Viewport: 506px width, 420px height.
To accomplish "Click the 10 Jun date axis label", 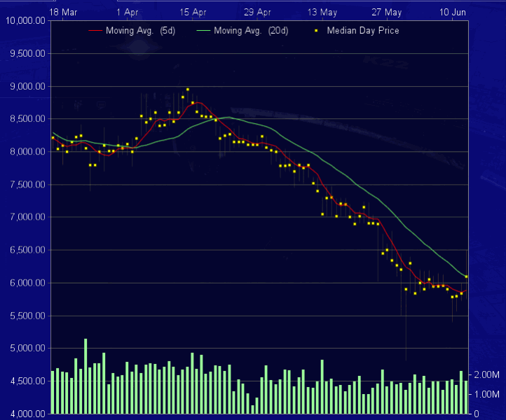I will click(x=453, y=12).
